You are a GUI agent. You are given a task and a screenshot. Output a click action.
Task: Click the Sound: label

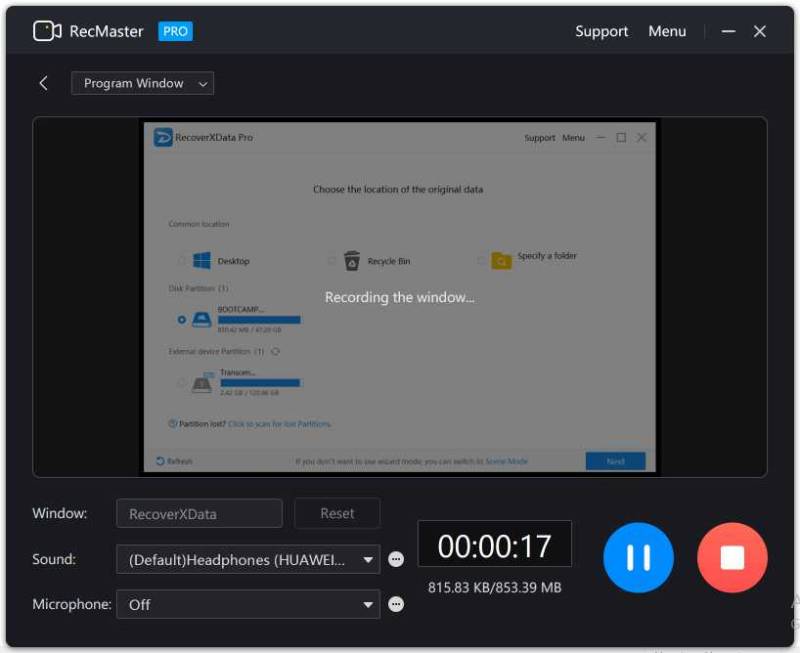click(x=54, y=559)
